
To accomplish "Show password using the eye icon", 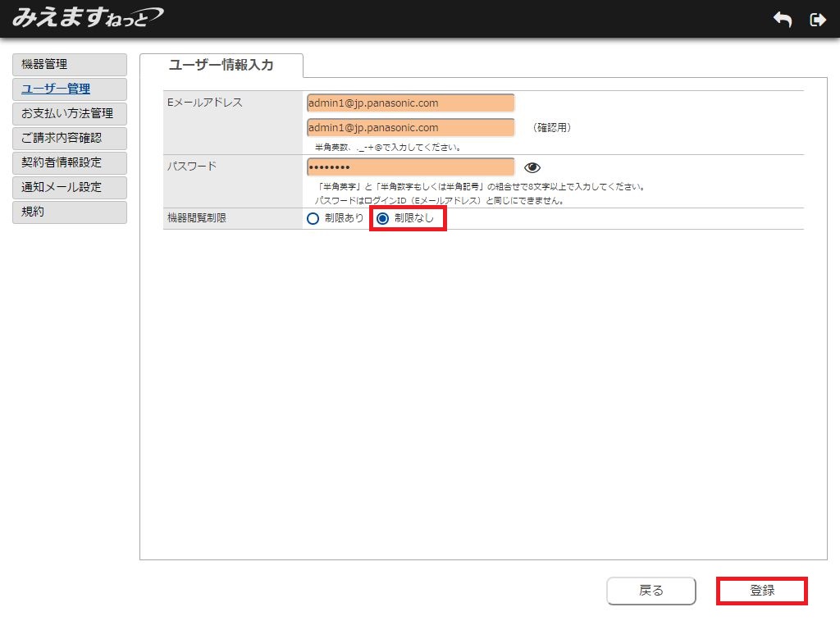I will [532, 167].
